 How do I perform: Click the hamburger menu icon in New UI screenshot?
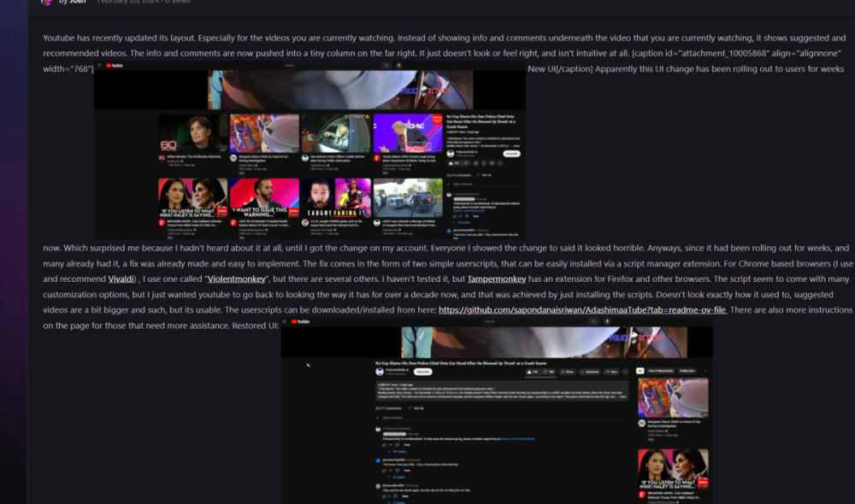coord(99,66)
